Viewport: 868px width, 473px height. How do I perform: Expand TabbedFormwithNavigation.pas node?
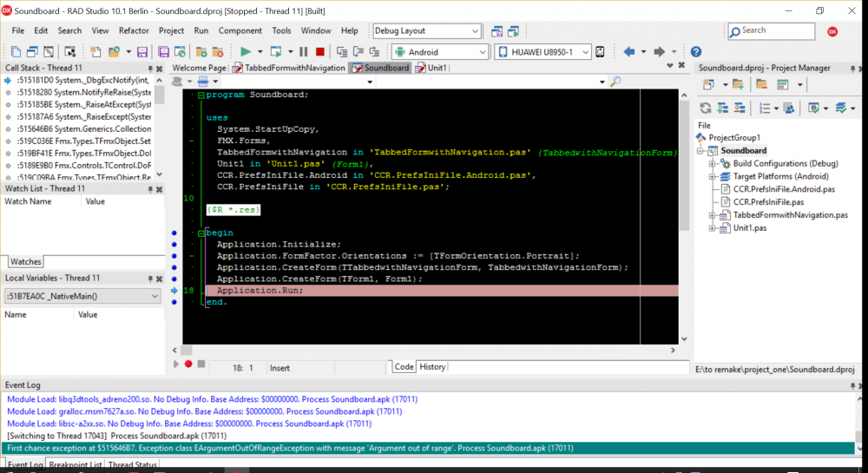tap(713, 215)
